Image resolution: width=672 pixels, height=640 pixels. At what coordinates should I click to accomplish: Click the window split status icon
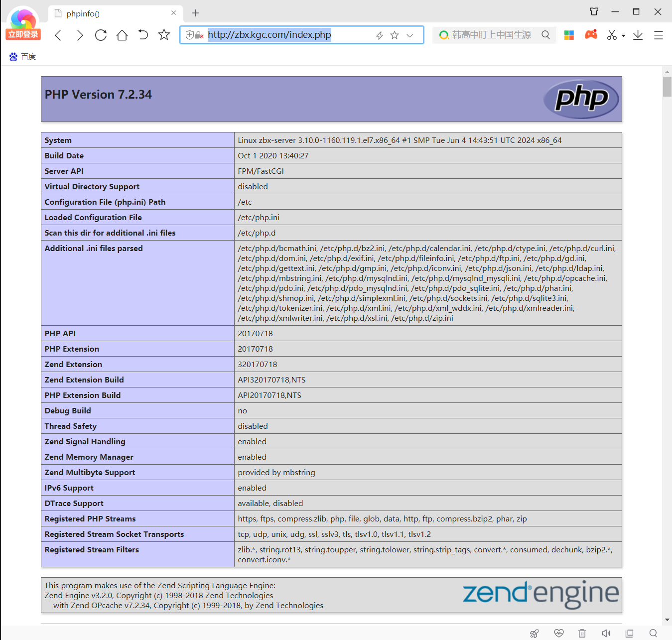pyautogui.click(x=630, y=633)
